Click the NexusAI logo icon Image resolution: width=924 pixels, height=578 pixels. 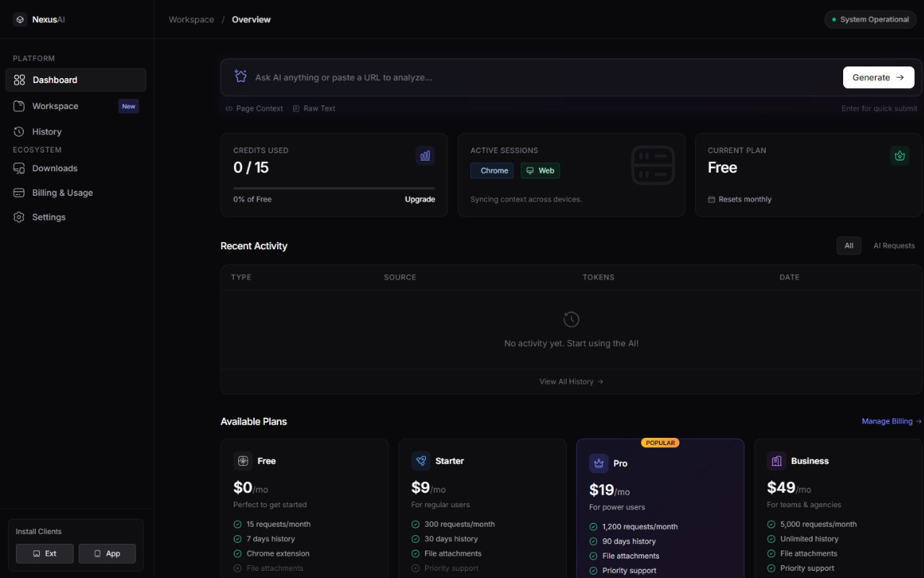click(19, 20)
